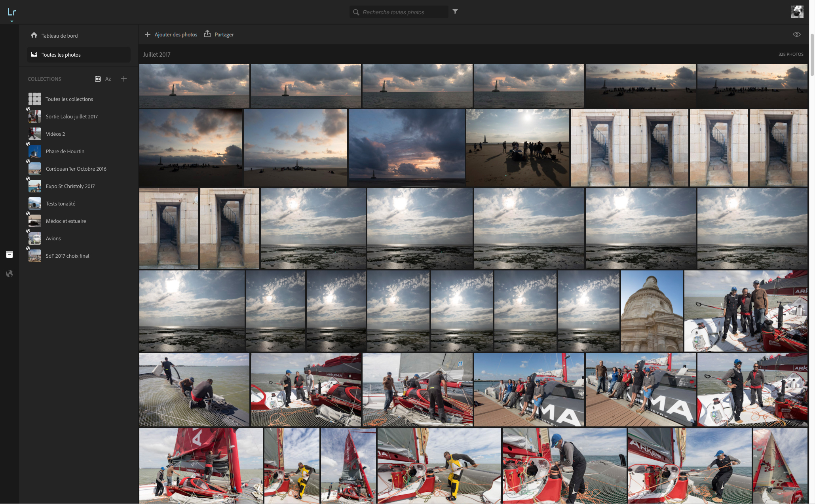815x504 pixels.
Task: Sort collections alphabetically with Az icon
Action: pyautogui.click(x=108, y=79)
